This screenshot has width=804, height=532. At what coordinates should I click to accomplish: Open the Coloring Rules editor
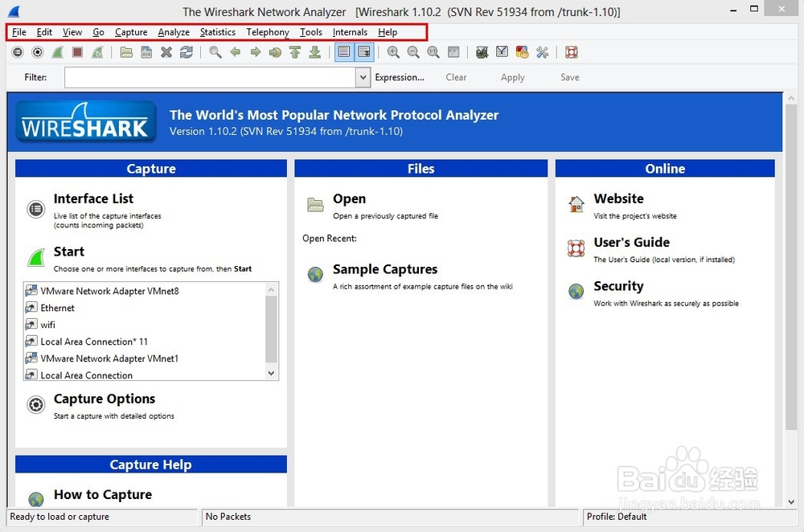522,51
